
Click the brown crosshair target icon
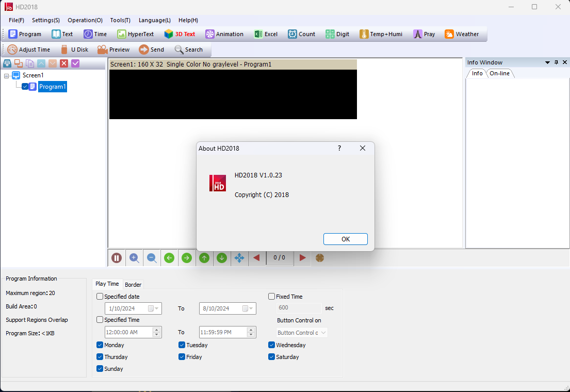[320, 258]
